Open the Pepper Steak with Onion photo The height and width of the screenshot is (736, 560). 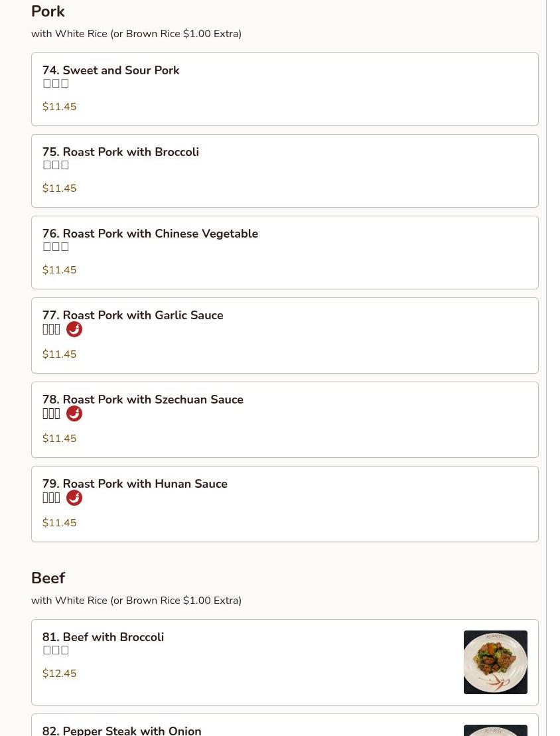click(x=495, y=730)
